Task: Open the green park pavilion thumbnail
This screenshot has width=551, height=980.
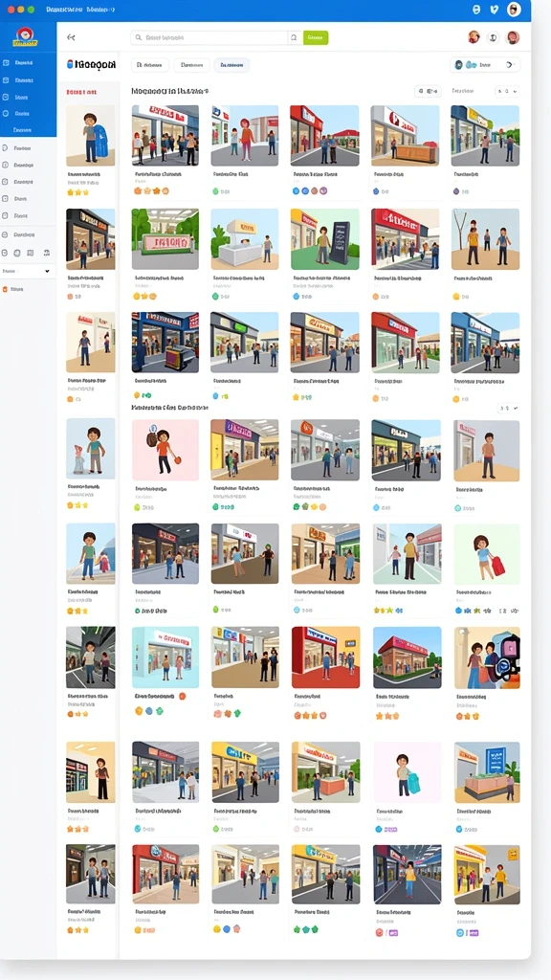Action: point(165,238)
